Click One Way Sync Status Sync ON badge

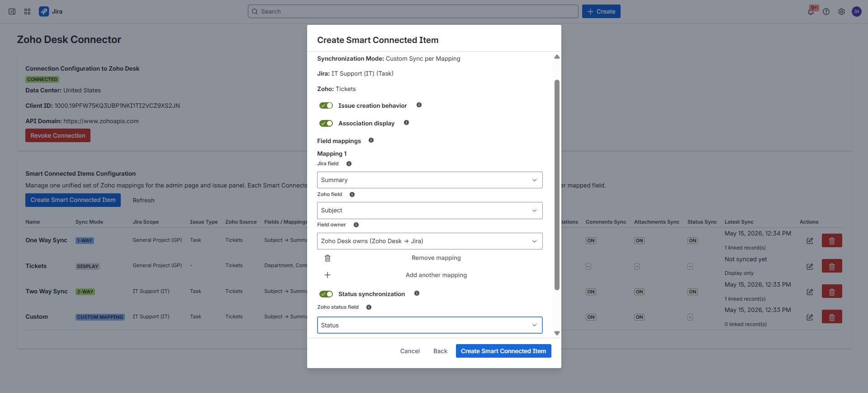[x=693, y=240]
